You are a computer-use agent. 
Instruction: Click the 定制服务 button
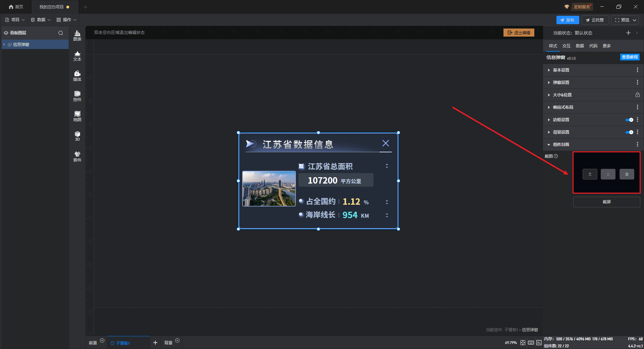(582, 7)
